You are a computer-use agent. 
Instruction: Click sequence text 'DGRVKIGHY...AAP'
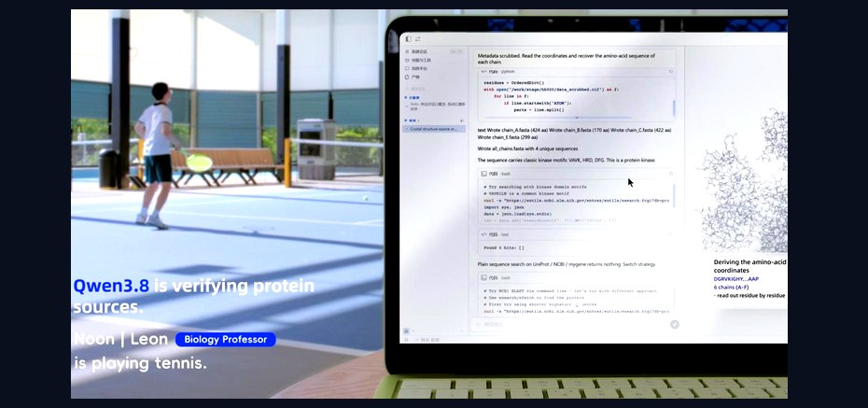[735, 279]
